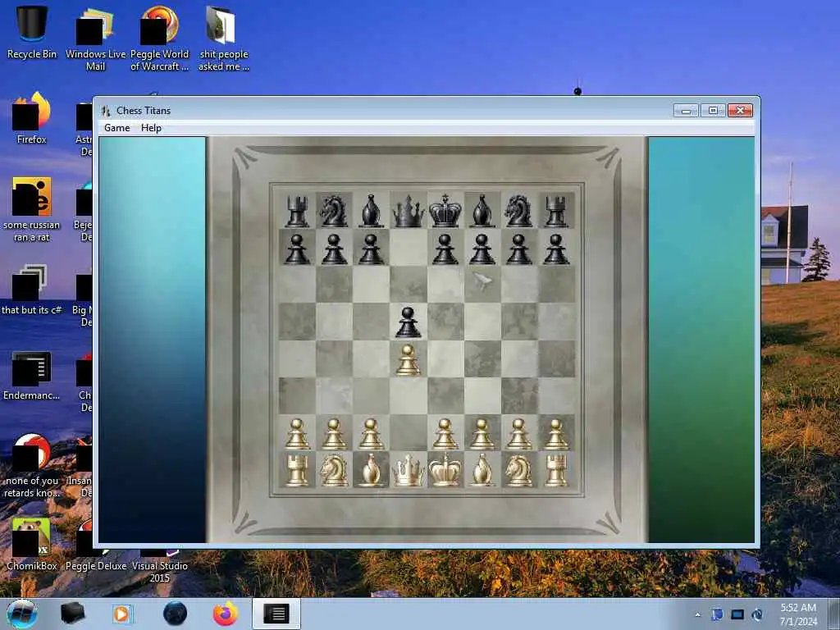Viewport: 840px width, 630px height.
Task: Open the Game menu
Action: tap(116, 128)
